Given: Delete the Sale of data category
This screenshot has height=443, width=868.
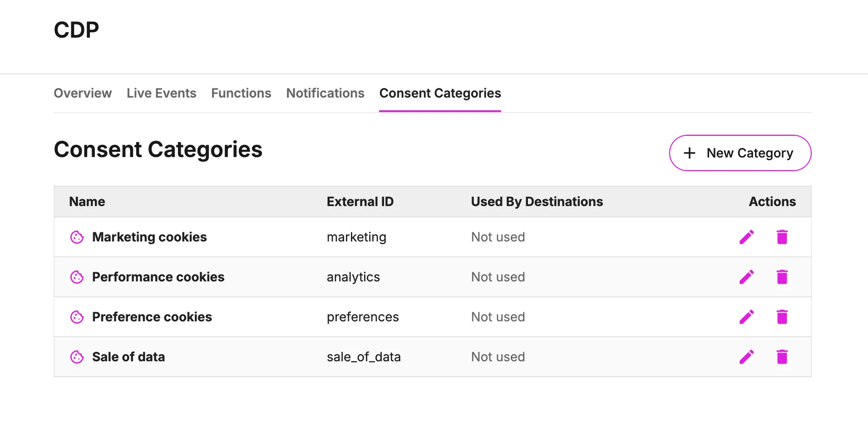Looking at the screenshot, I should pos(782,357).
